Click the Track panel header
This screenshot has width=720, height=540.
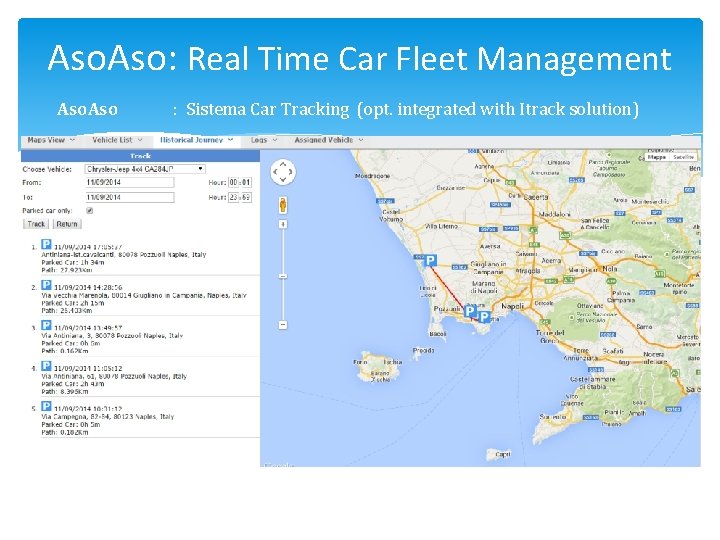141,156
